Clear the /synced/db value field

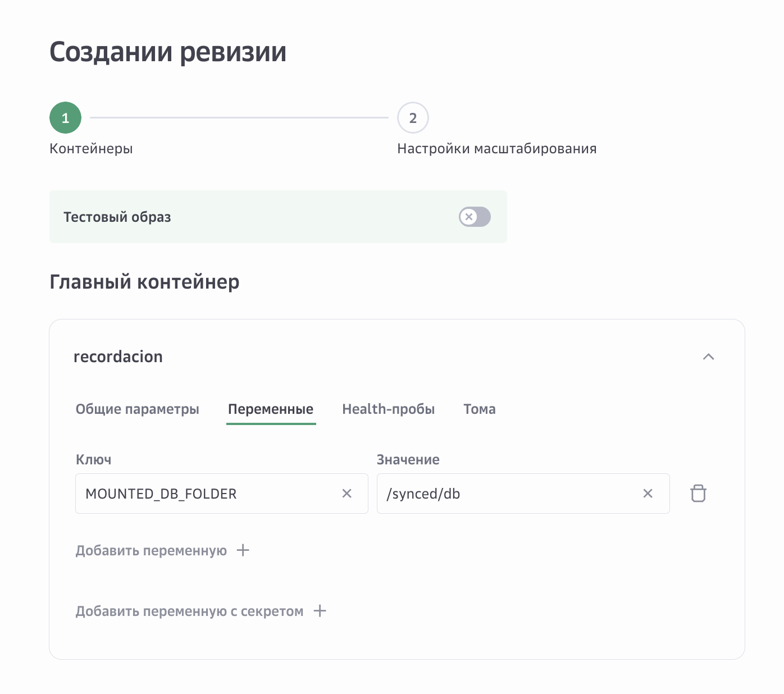pyautogui.click(x=648, y=494)
